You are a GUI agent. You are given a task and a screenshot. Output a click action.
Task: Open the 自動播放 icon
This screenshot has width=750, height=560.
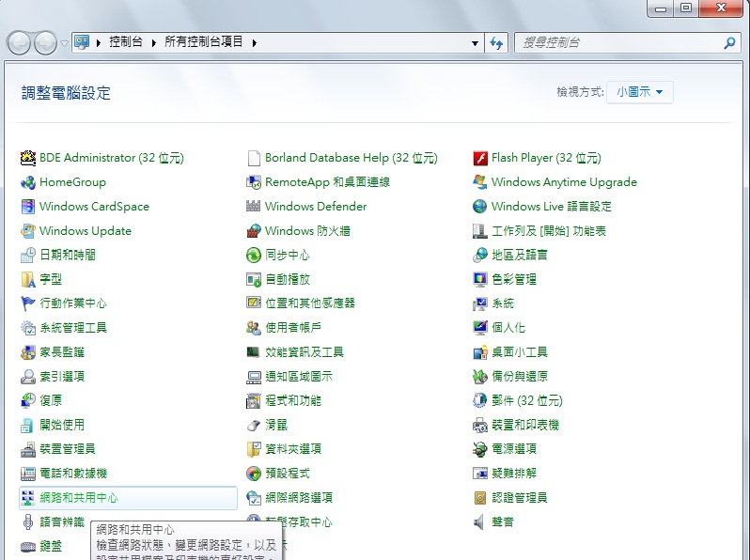pos(254,279)
